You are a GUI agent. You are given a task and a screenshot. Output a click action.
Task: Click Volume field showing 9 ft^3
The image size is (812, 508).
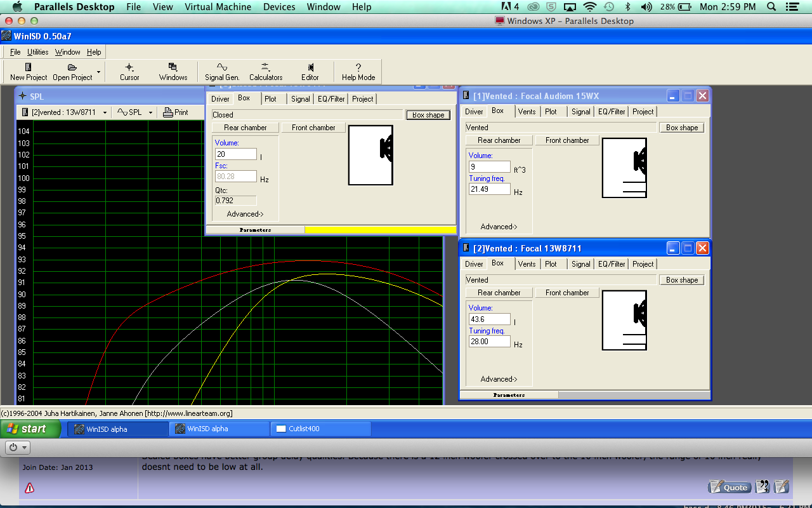489,167
